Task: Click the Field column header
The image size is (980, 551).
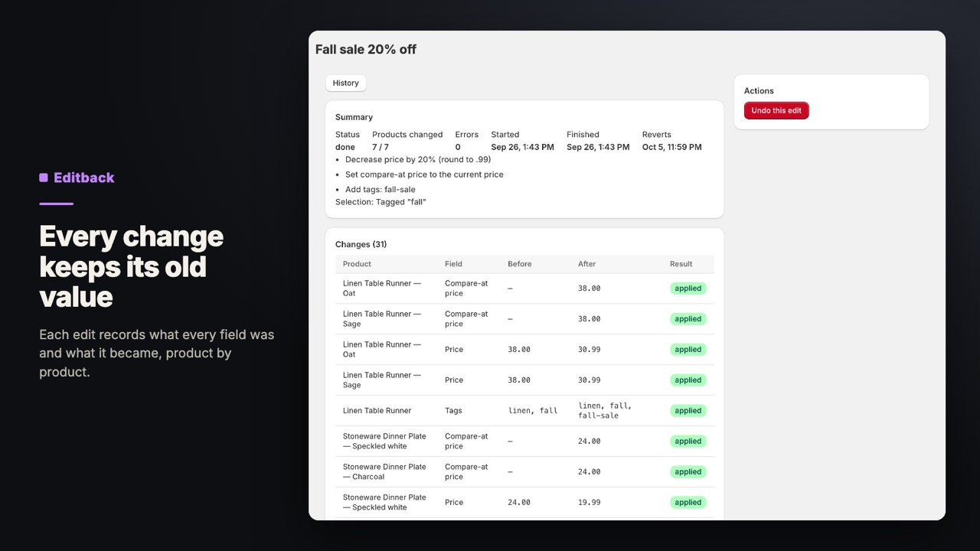Action: click(453, 264)
